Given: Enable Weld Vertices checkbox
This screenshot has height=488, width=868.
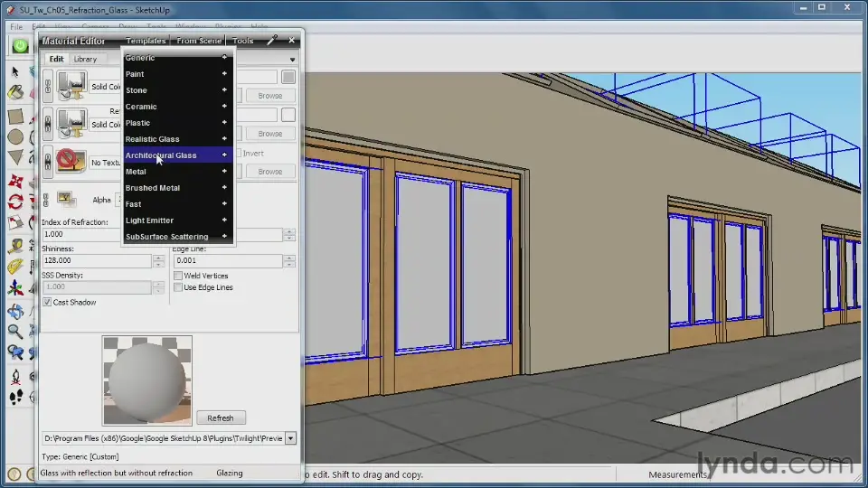Looking at the screenshot, I should point(178,275).
